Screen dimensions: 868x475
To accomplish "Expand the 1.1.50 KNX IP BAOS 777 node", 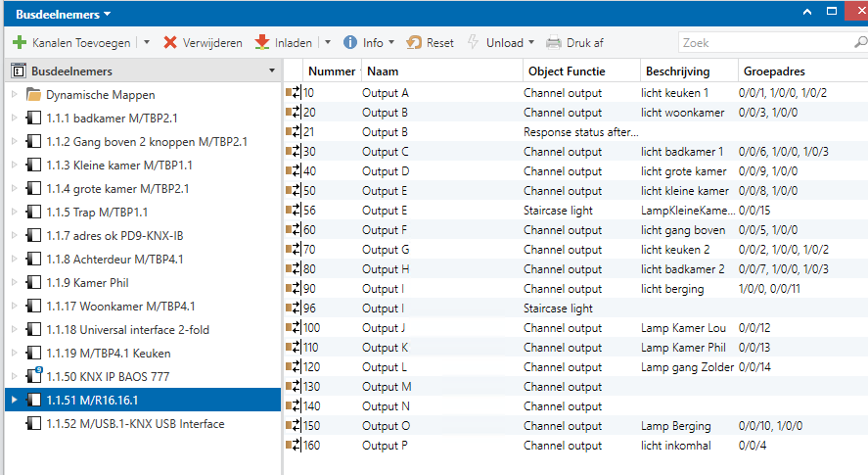I will point(14,377).
